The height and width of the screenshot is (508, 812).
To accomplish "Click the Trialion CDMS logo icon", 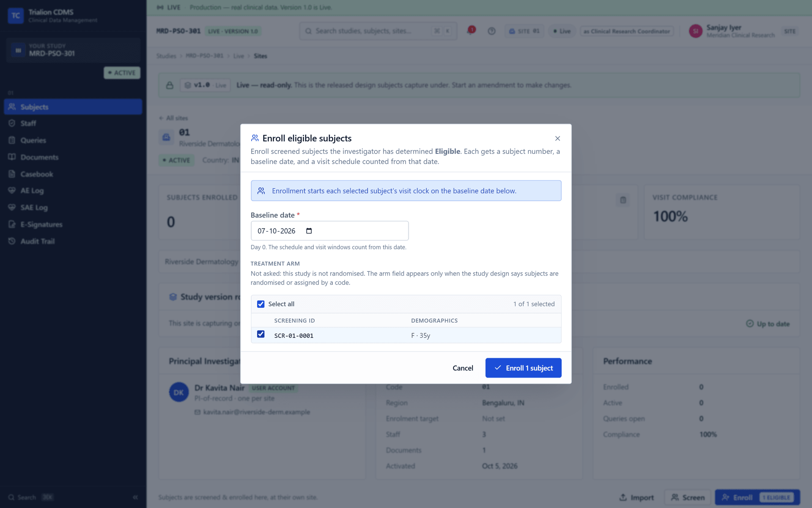I will coord(16,16).
